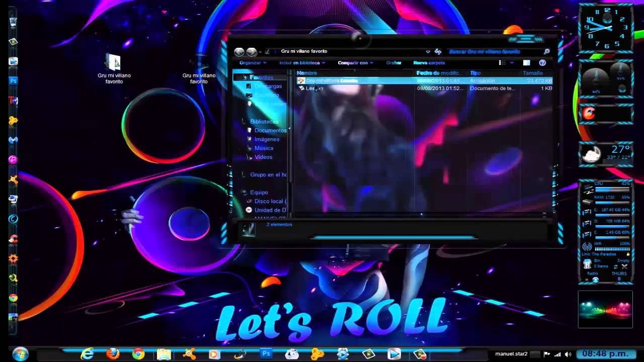
Task: Click the Action Center flag tray icon
Action: pos(547,354)
